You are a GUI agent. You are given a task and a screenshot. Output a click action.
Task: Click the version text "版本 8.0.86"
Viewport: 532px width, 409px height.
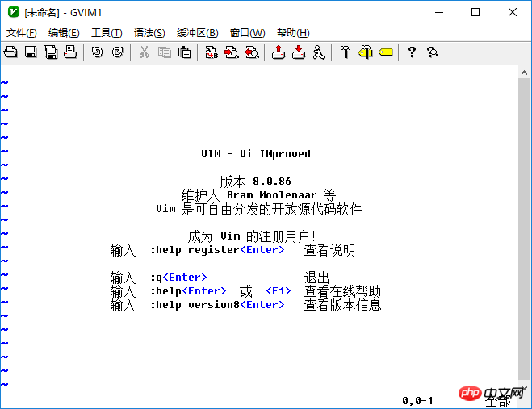[255, 182]
